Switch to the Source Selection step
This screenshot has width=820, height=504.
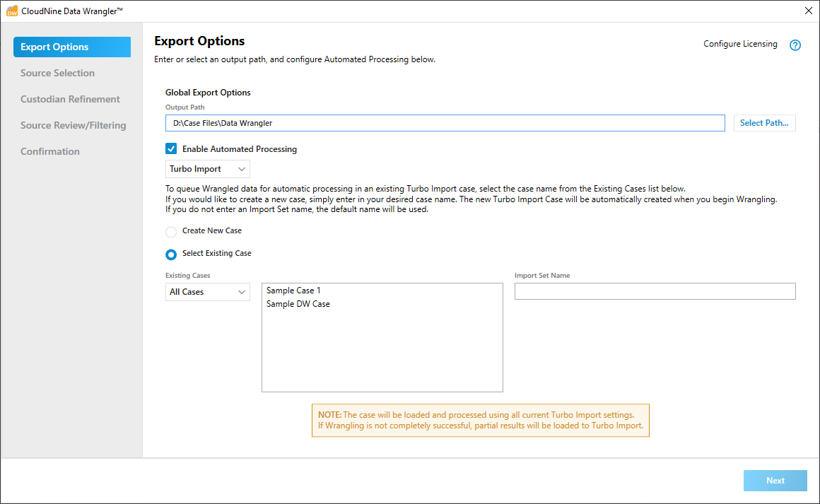coord(57,74)
